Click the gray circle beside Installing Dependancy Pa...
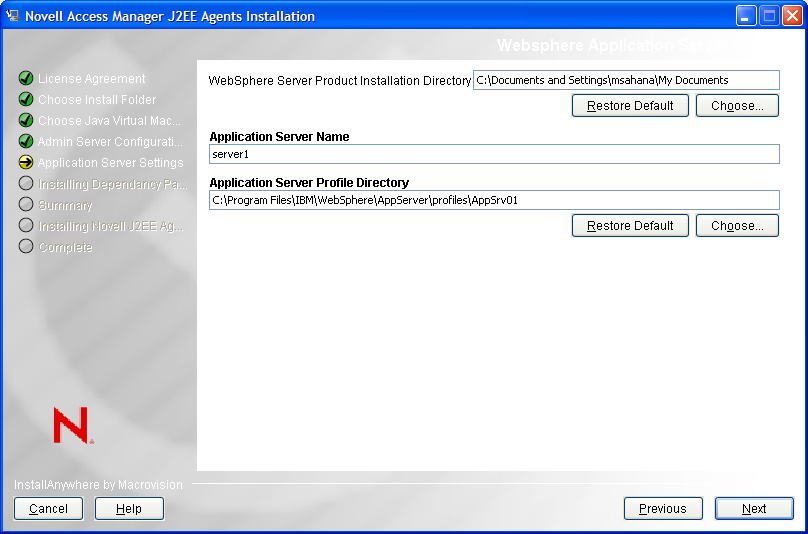808x534 pixels. pos(26,183)
